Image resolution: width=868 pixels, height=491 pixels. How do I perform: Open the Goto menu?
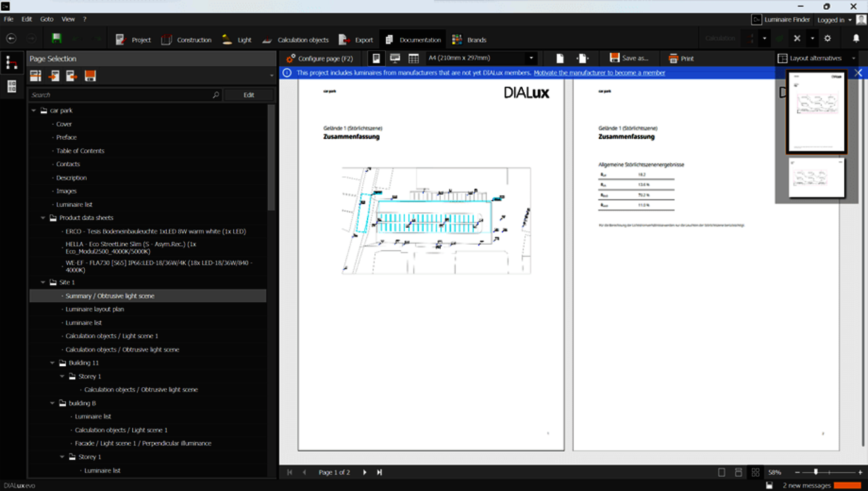click(x=47, y=19)
